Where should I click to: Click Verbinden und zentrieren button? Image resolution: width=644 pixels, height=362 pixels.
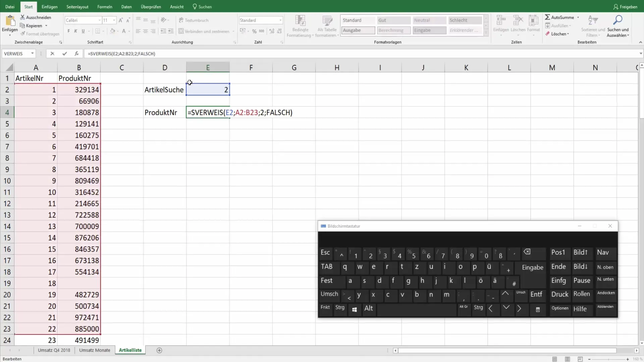[x=204, y=31]
